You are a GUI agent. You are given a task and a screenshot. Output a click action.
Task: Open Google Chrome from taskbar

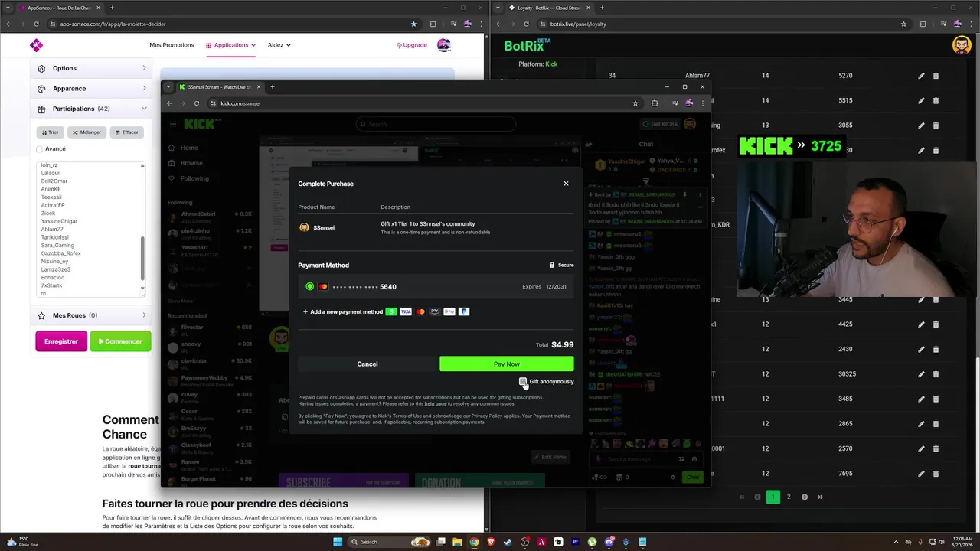click(x=474, y=542)
